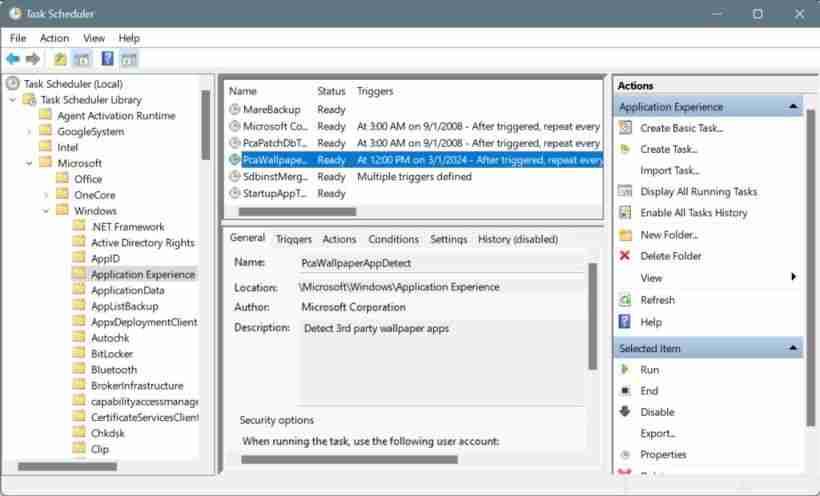Open the Help menu in menu bar
Image resolution: width=820 pixels, height=496 pixels.
[129, 38]
